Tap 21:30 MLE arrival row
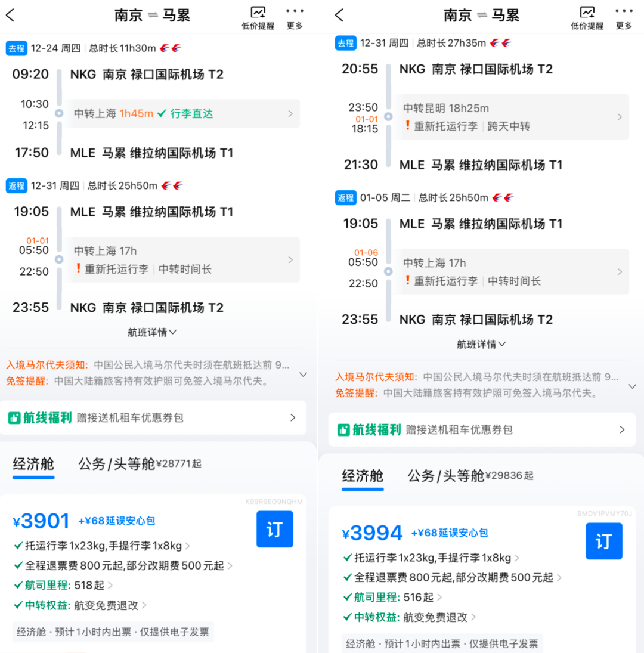Viewport: 644px width, 653px height. [x=453, y=165]
